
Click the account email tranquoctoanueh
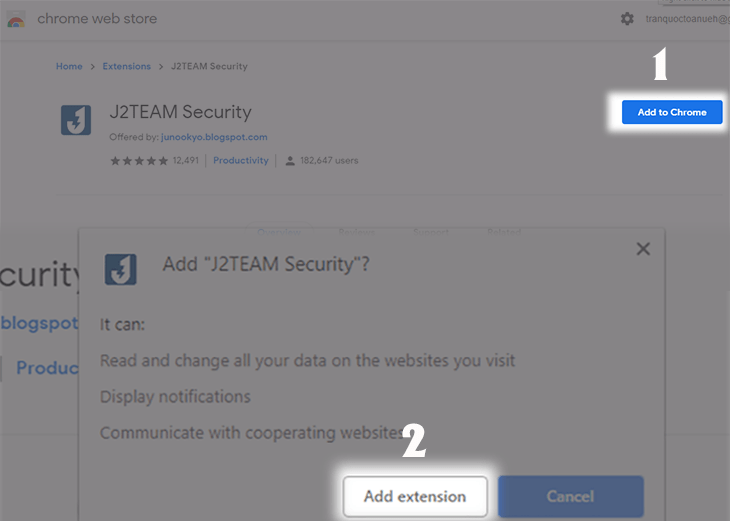tap(687, 19)
